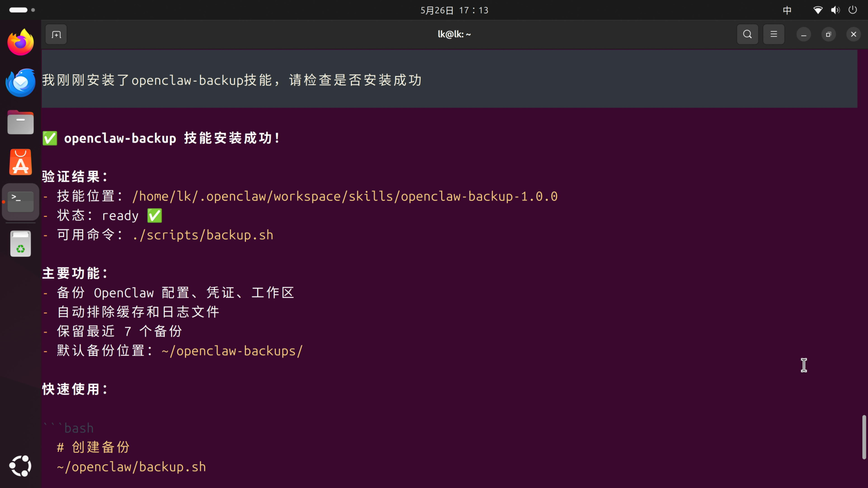Open the terminal hamburger menu

(x=773, y=35)
